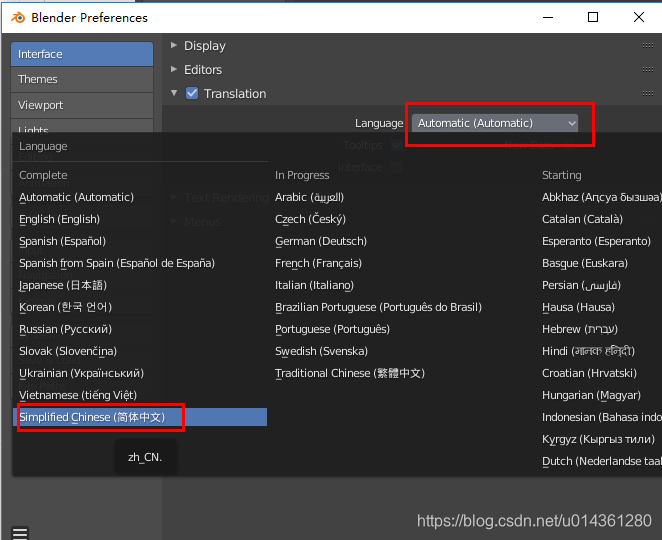Screen dimensions: 662x540
Task: Grab the Translation panel drag handle dots
Action: coord(648,93)
